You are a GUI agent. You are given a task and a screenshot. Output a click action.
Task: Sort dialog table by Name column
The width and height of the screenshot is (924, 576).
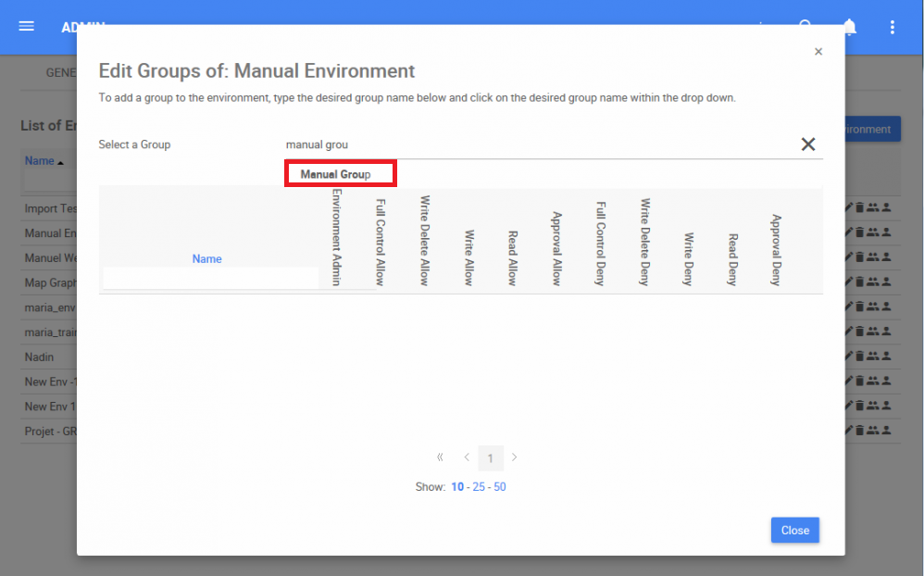click(206, 258)
